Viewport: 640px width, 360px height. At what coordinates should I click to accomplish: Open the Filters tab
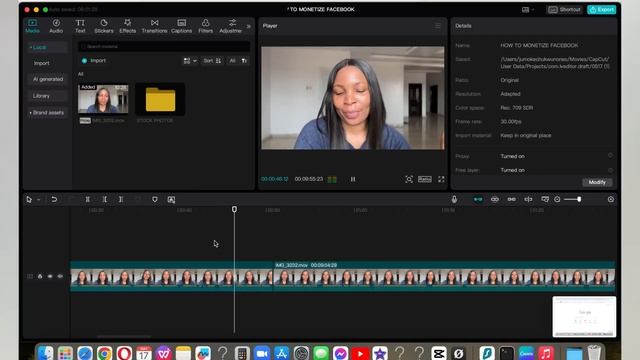click(x=205, y=26)
